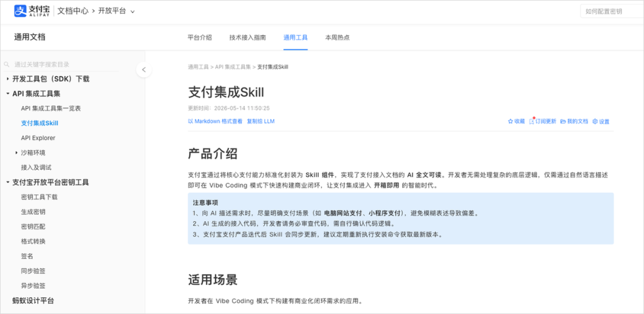Open 同步验签 in sidebar

[x=33, y=271]
